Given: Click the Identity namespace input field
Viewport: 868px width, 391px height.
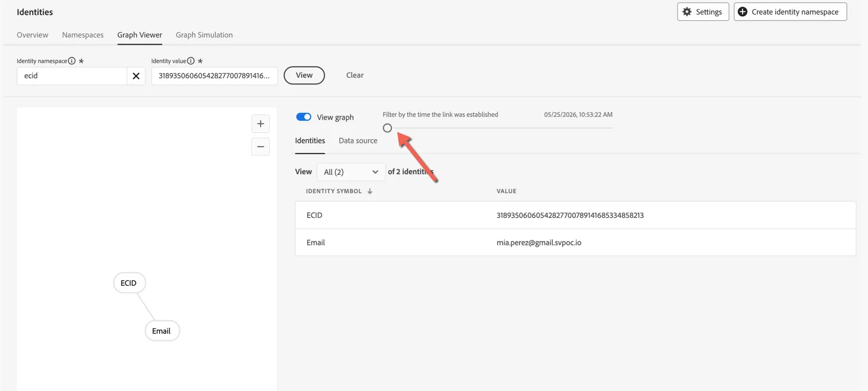Looking at the screenshot, I should tap(72, 76).
